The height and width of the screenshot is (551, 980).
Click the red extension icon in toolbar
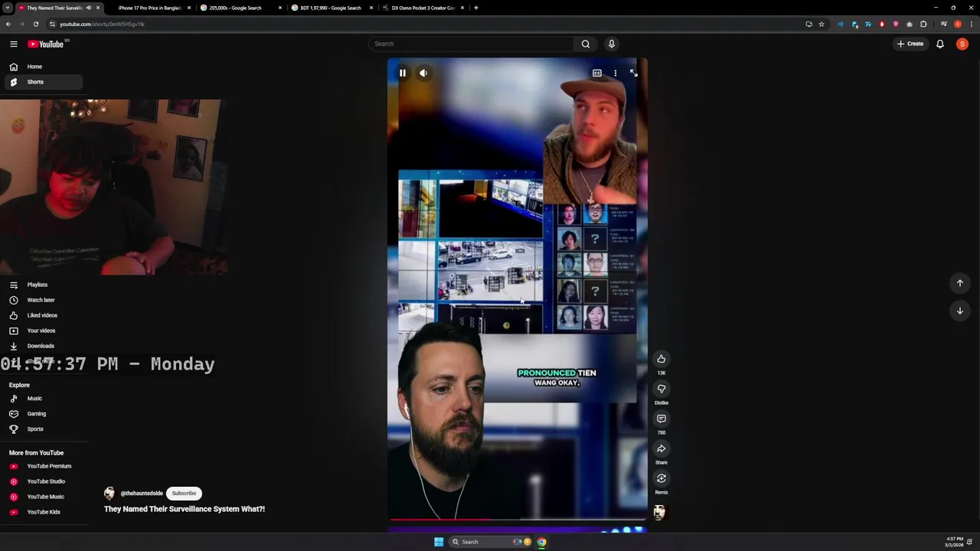coord(882,24)
